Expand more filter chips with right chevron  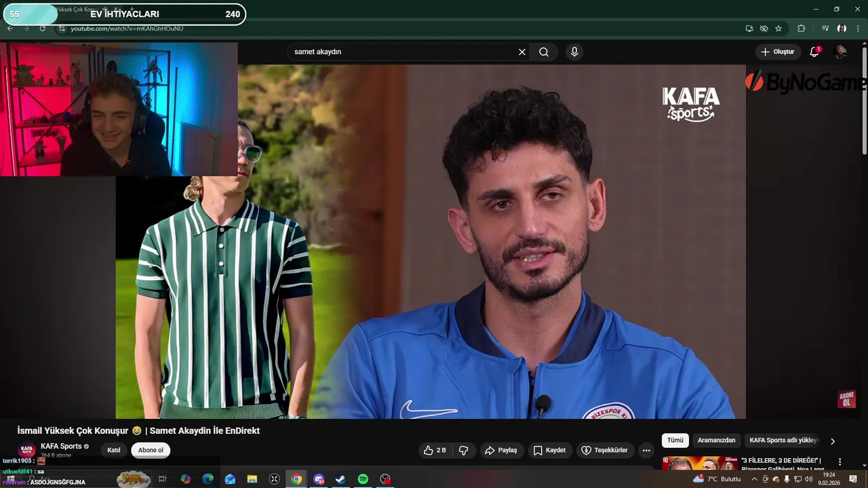pos(833,441)
